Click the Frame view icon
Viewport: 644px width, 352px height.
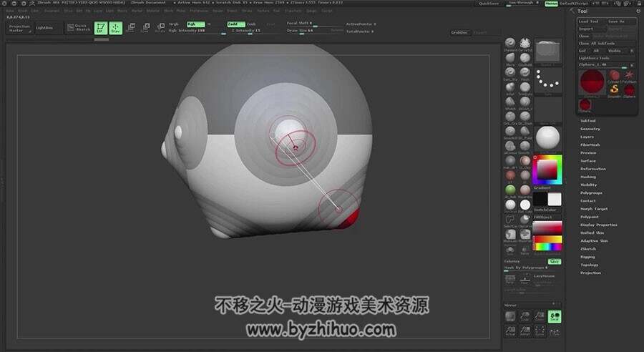[540, 331]
